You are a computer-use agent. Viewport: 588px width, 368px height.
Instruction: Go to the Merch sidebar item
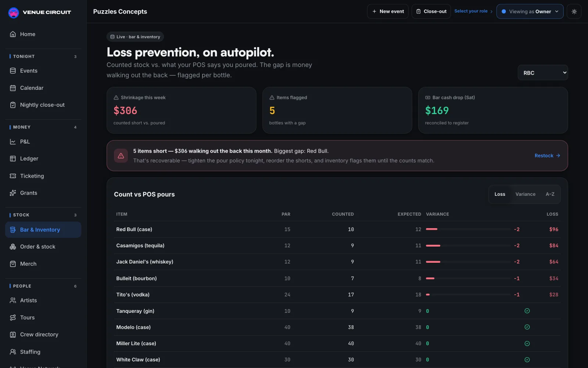[43, 264]
